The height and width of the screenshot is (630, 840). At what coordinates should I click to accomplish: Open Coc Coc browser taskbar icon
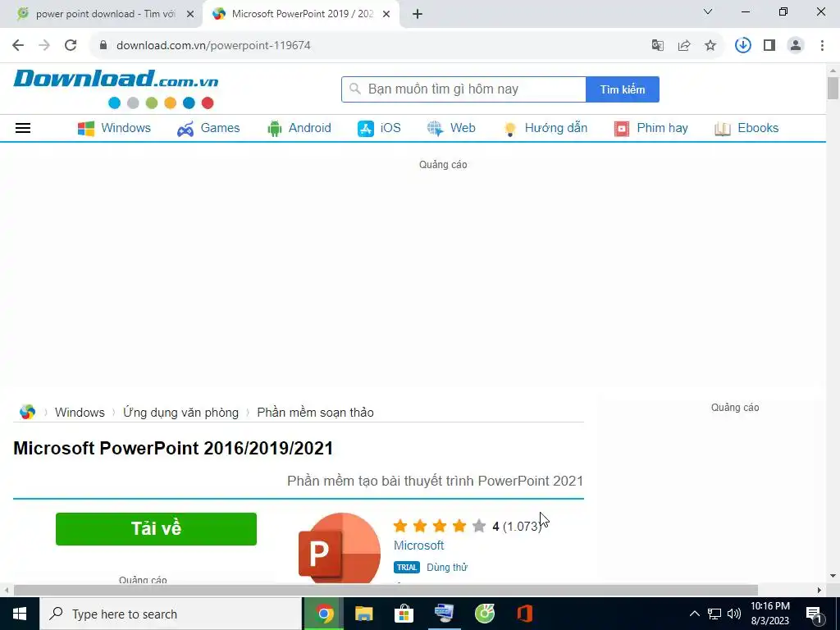click(484, 614)
